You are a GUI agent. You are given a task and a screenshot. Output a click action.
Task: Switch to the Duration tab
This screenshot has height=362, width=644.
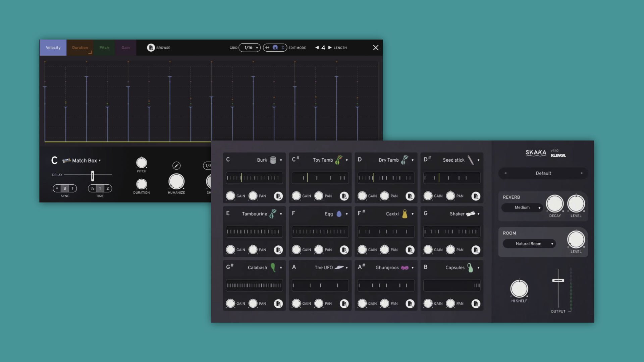click(80, 48)
